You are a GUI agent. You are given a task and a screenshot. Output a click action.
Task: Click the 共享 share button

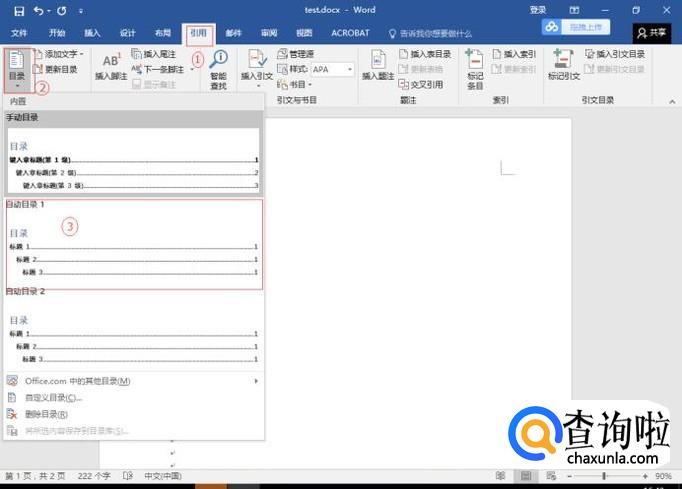pos(651,33)
